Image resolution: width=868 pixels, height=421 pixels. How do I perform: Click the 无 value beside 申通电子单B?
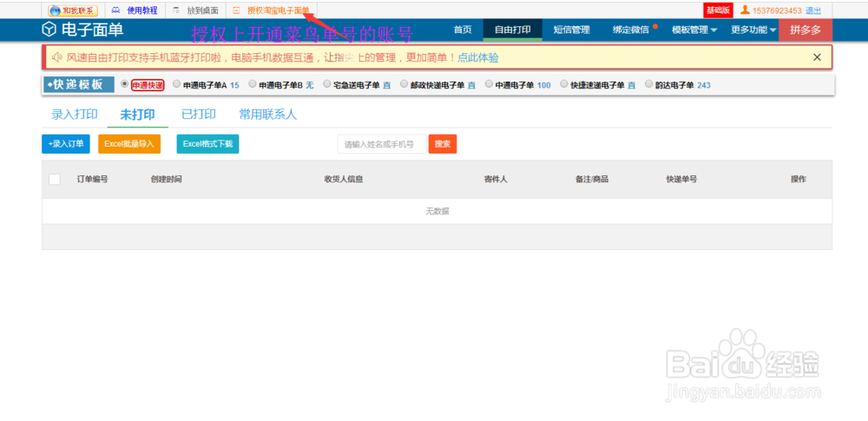(x=310, y=85)
